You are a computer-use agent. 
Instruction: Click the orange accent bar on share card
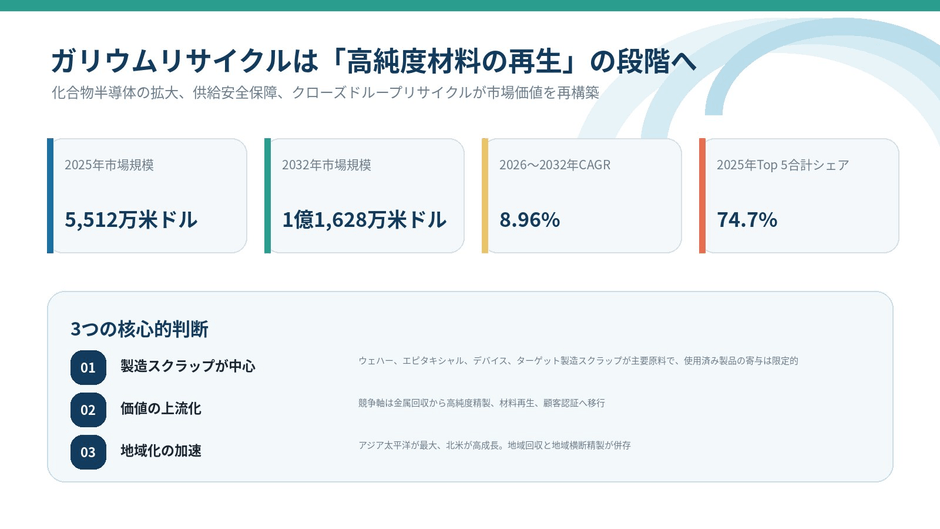(x=702, y=196)
